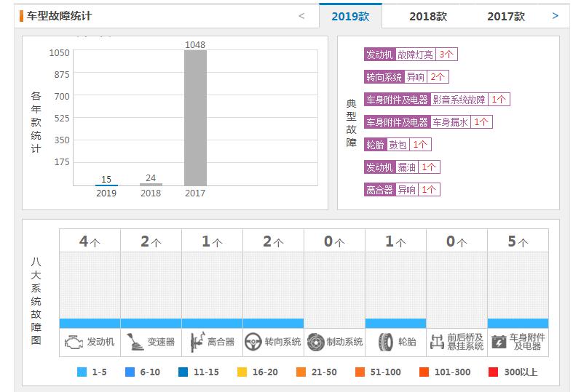
Task: Open the 转向系统 异响 2个 fault tag
Action: [x=406, y=76]
